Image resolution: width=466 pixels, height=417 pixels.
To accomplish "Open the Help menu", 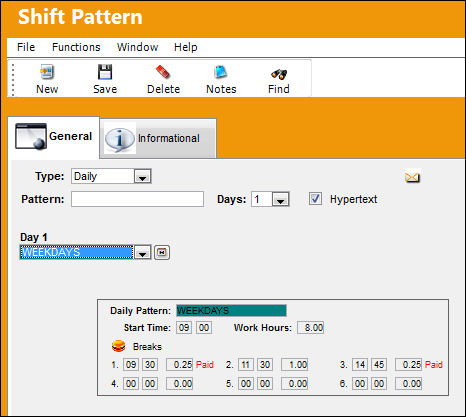I will [186, 47].
